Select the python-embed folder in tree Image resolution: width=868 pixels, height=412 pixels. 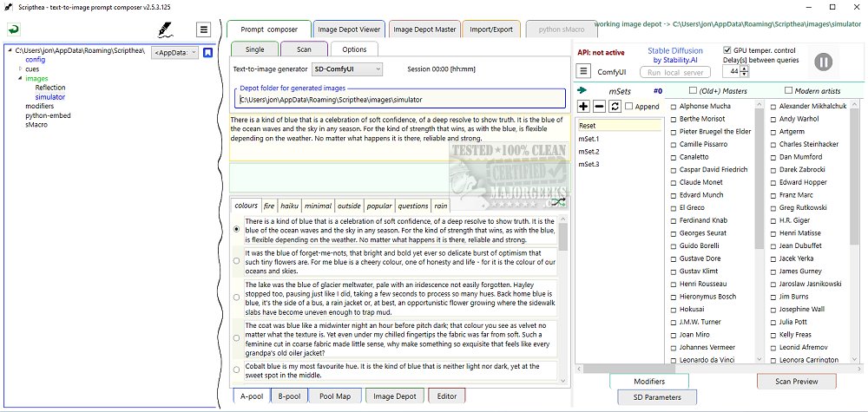(x=48, y=115)
